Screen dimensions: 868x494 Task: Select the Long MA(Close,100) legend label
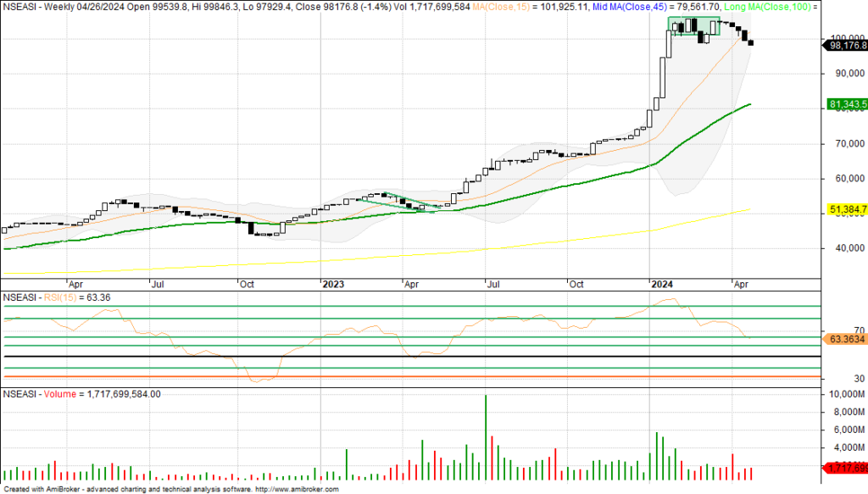click(771, 7)
